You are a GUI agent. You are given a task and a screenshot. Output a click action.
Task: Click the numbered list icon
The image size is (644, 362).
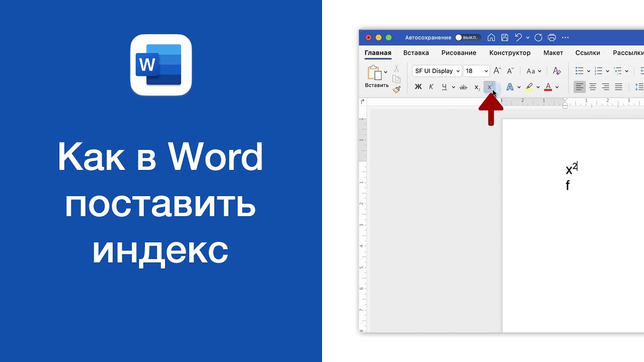[x=598, y=71]
